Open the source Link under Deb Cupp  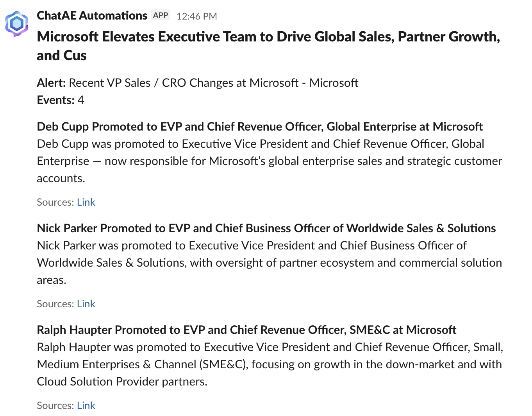point(86,202)
